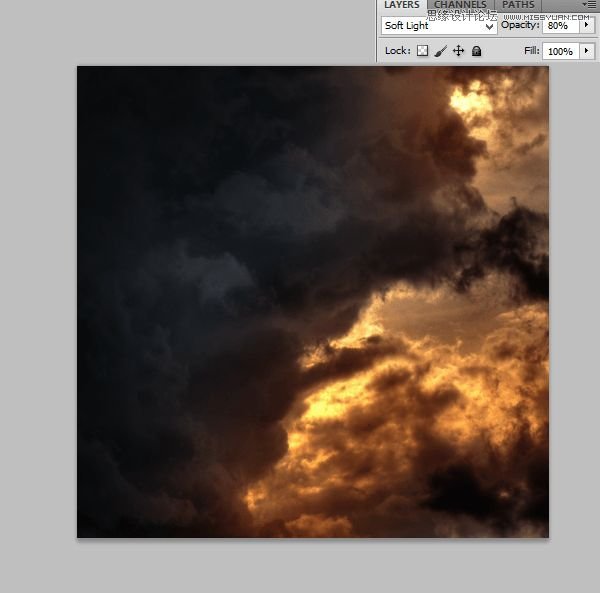Viewport: 600px width, 593px height.
Task: Switch to the Layers tab
Action: click(402, 5)
